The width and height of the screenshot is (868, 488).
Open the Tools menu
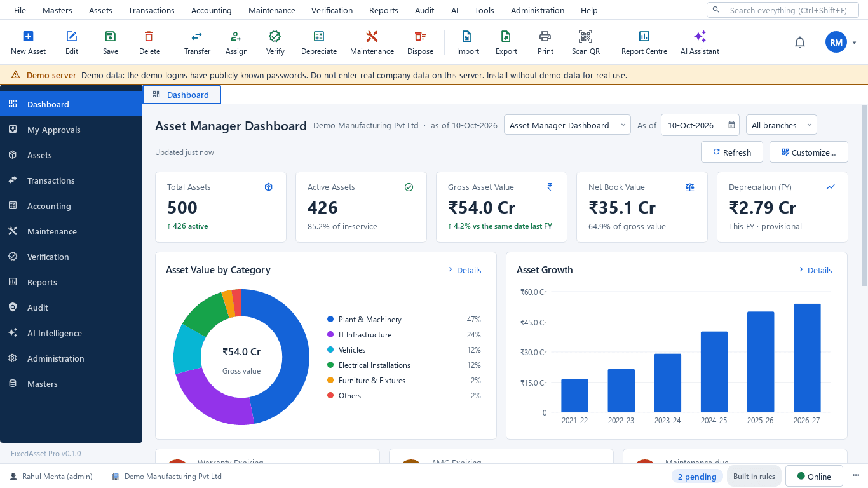click(x=484, y=10)
